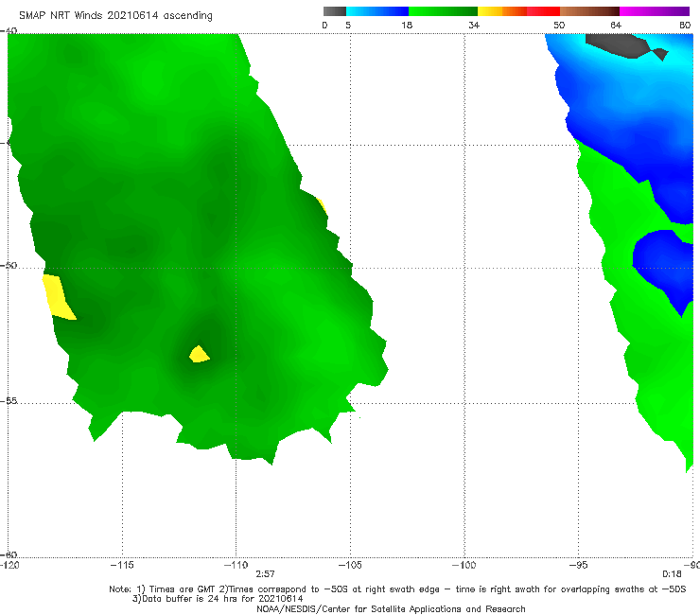
Task: Click the dark gray low-wind patch at top right
Action: (x=625, y=46)
